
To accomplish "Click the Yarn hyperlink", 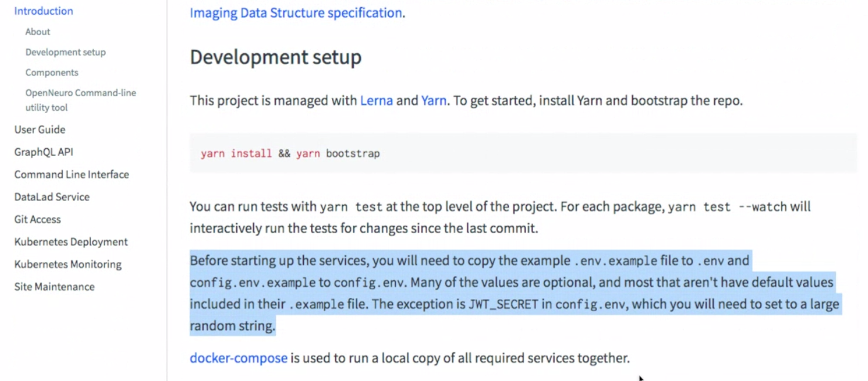I will [433, 100].
